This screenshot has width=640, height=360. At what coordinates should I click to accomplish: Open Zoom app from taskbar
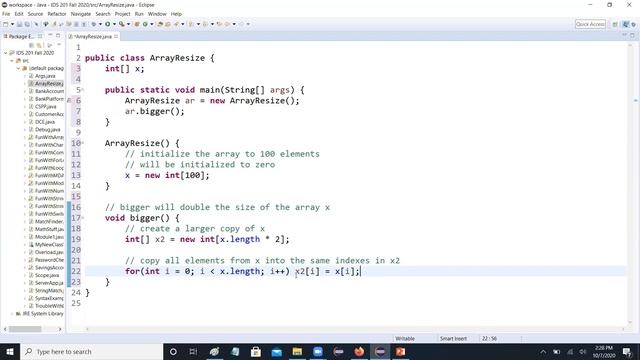click(318, 351)
